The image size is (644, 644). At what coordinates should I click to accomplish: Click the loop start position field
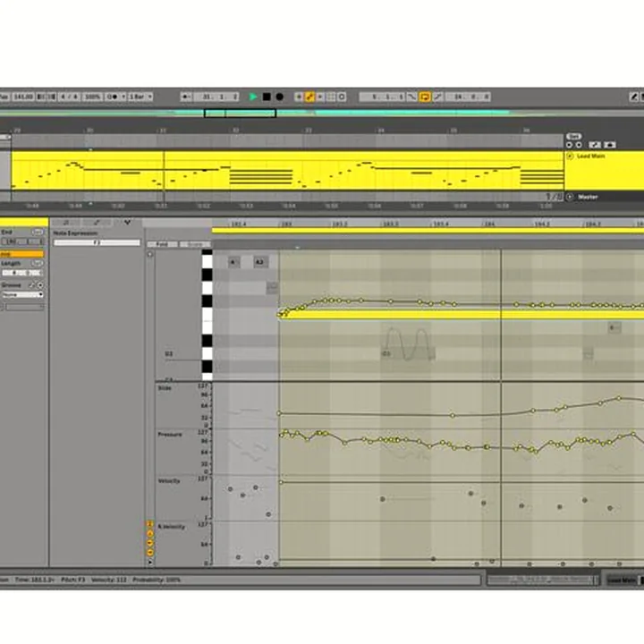pyautogui.click(x=382, y=97)
